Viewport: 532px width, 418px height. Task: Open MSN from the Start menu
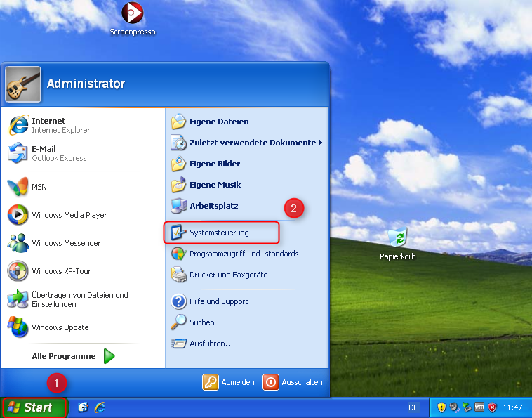coord(39,187)
